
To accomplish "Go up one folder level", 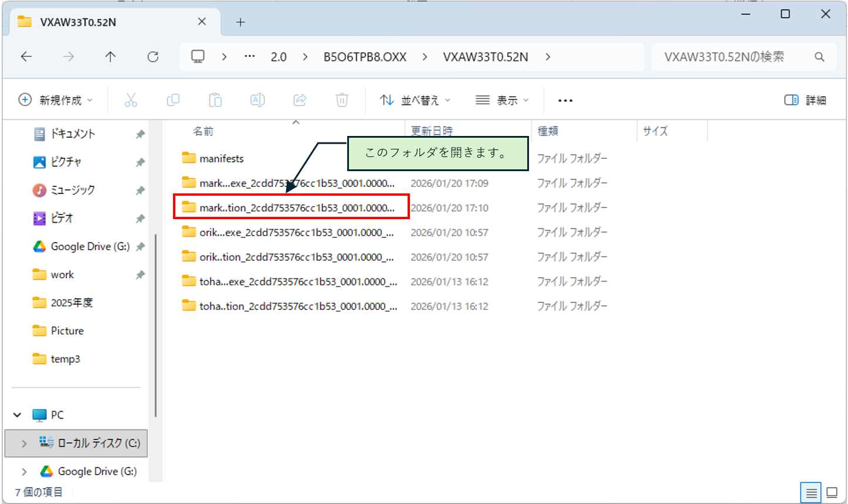I will click(110, 57).
